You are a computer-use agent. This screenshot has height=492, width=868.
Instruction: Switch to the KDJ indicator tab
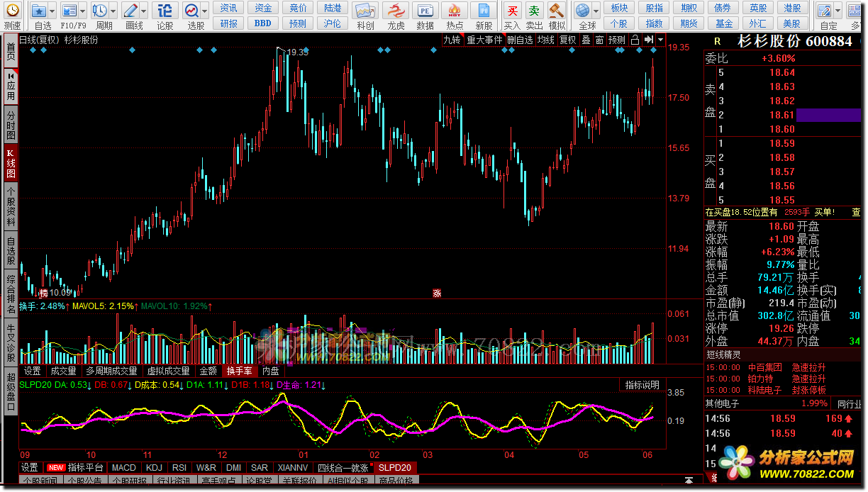pos(153,468)
